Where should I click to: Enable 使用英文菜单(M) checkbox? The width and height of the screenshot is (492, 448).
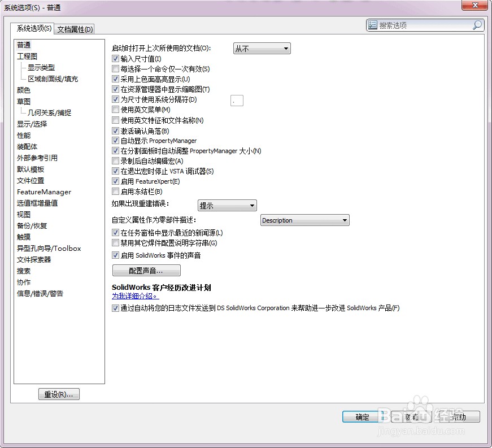(x=115, y=110)
